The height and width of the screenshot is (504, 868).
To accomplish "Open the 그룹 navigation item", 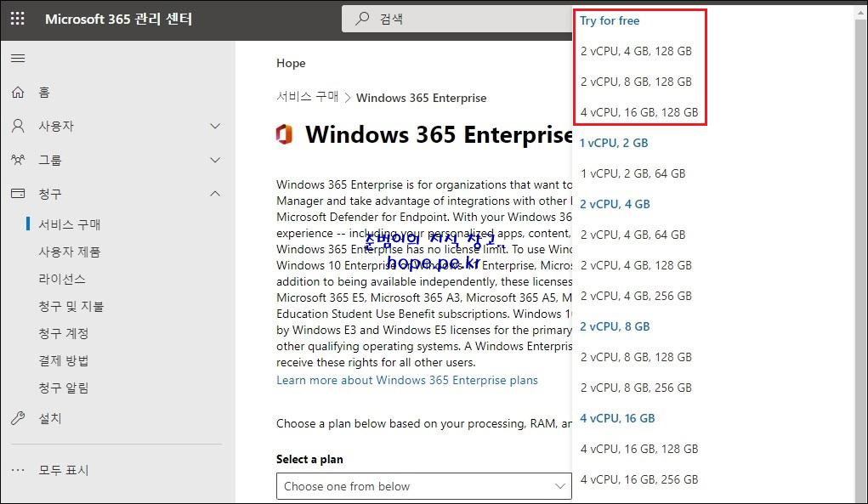I will [50, 160].
